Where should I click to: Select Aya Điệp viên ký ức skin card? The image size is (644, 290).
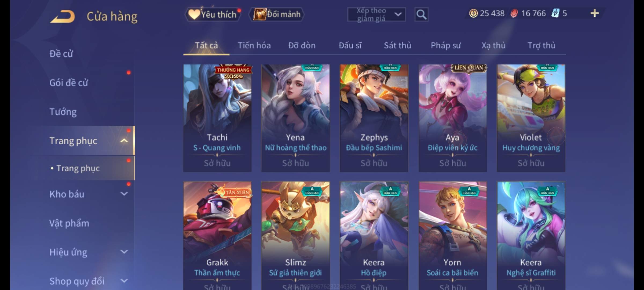pyautogui.click(x=452, y=118)
